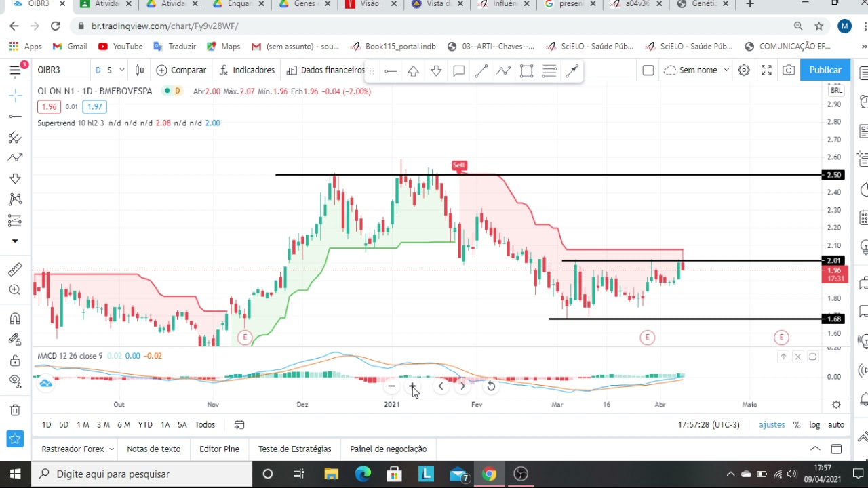
Task: Click the Comparar button
Action: coord(181,70)
